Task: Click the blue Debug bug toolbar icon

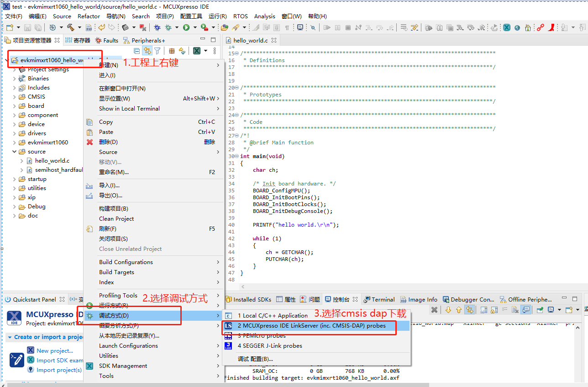Action: pyautogui.click(x=157, y=27)
